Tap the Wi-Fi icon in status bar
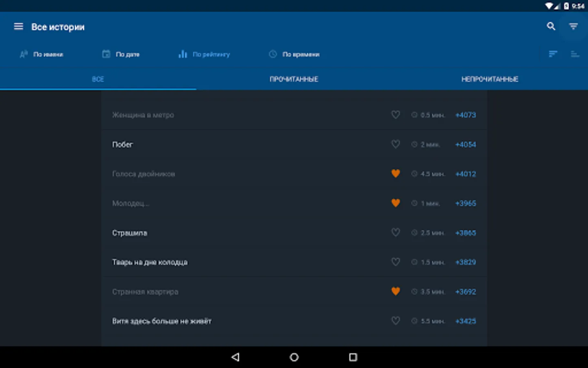The width and height of the screenshot is (588, 368). [549, 6]
